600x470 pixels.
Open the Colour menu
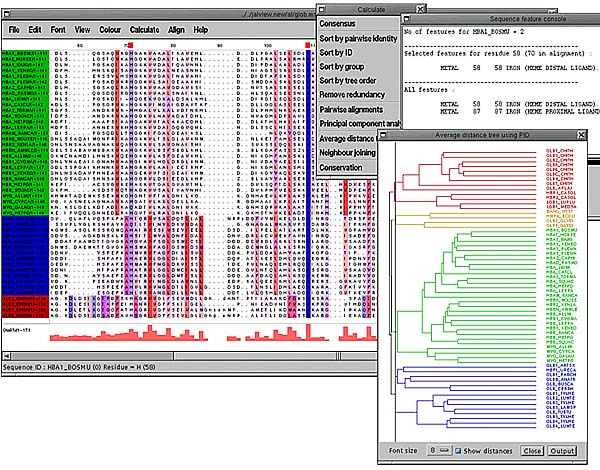tap(110, 30)
